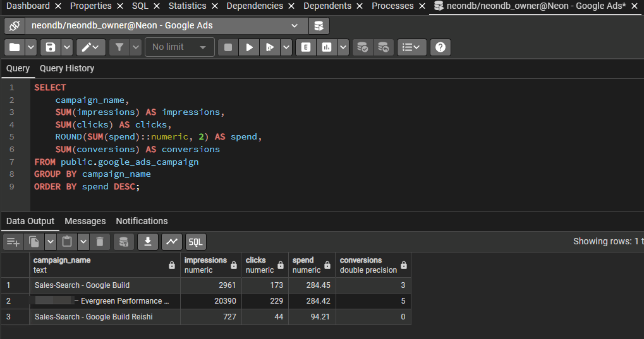Open the Query History tab

pyautogui.click(x=67, y=69)
